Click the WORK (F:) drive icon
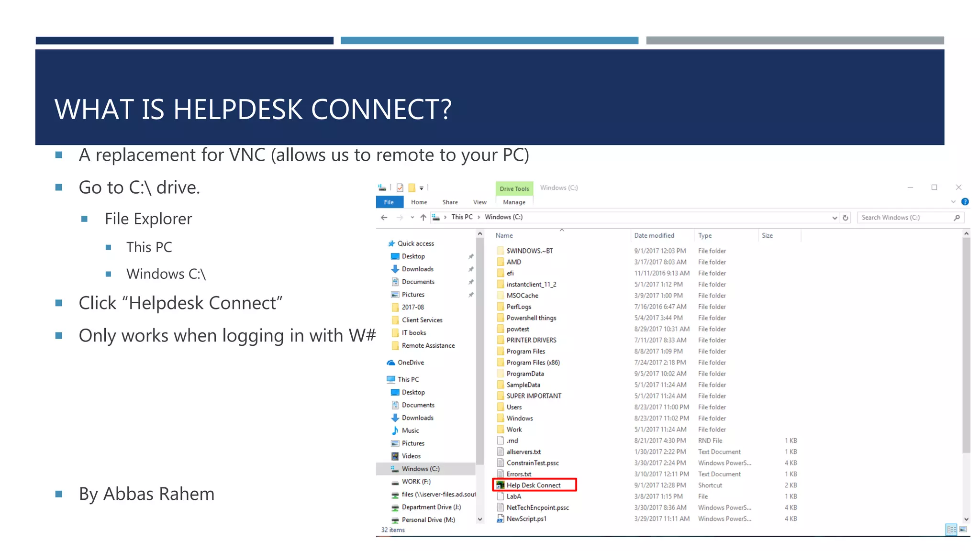The width and height of the screenshot is (980, 551). tap(395, 482)
